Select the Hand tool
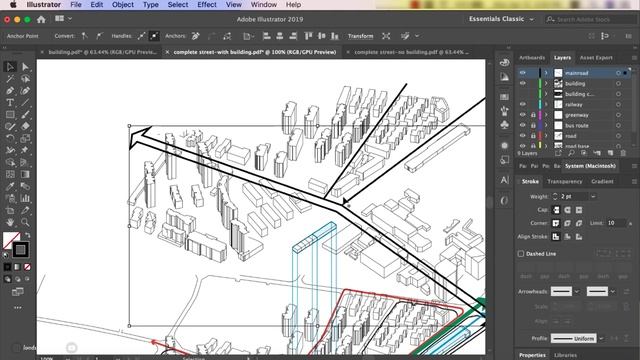640x360 pixels. [10, 222]
